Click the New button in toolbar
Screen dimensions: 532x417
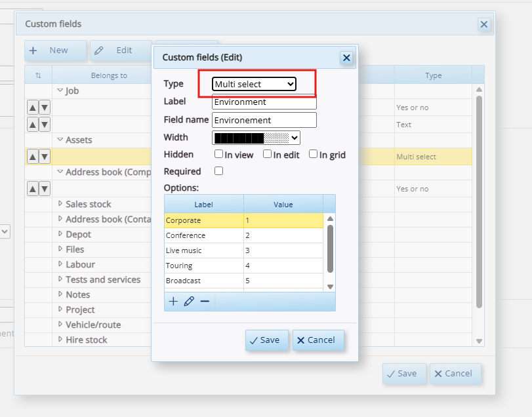point(55,50)
